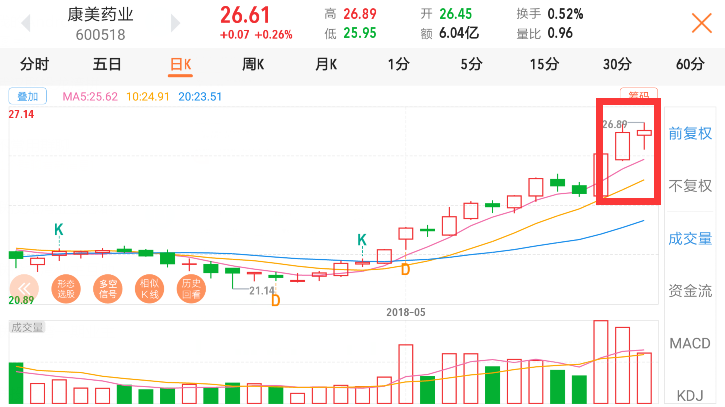Click the 20:23.51 moving average label
The image size is (725, 407).
tap(200, 97)
